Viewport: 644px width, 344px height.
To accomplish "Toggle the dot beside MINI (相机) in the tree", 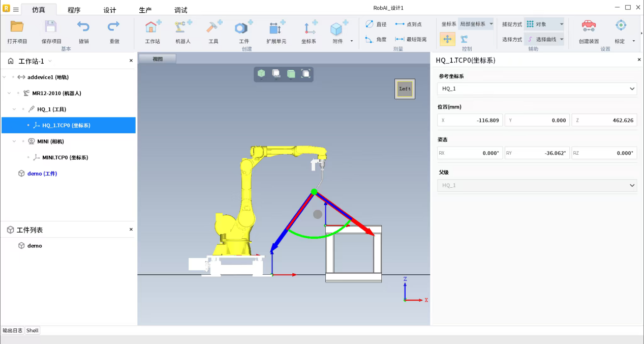I will pos(23,141).
